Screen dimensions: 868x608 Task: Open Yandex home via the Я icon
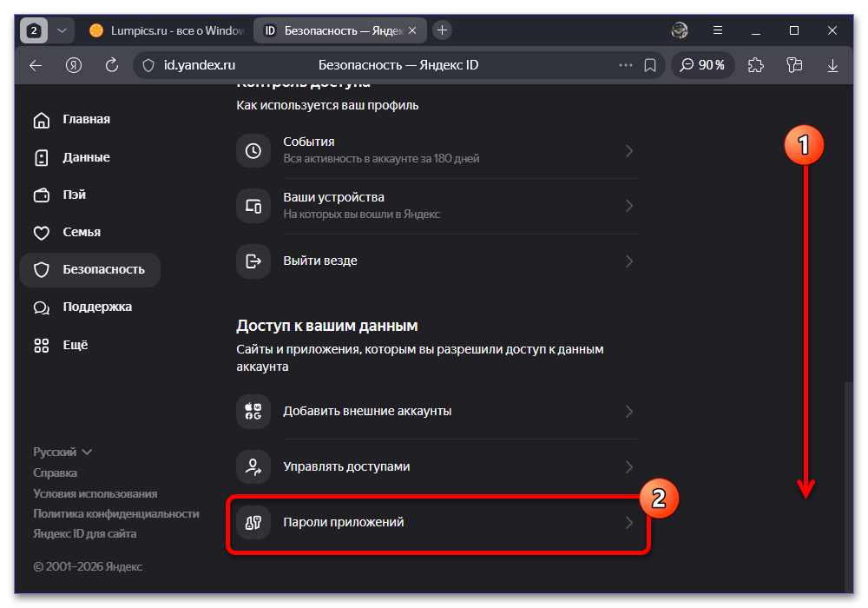(x=74, y=65)
